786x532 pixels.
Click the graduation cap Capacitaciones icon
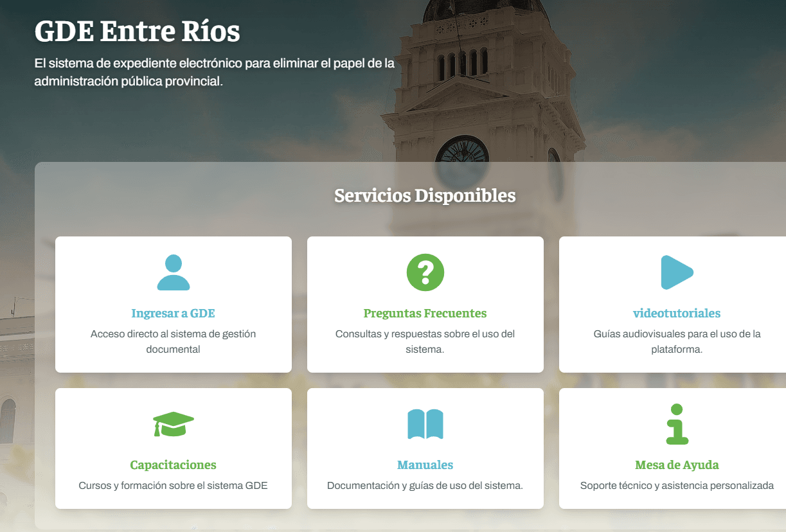coord(174,424)
